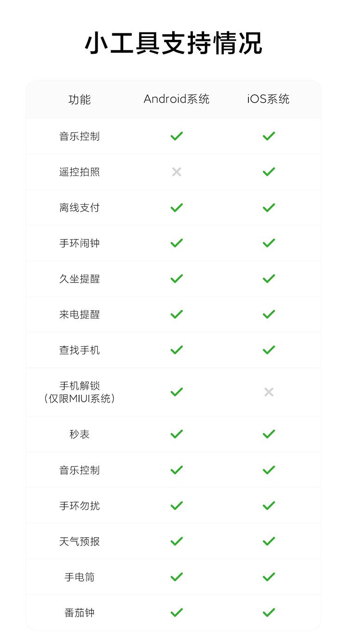The width and height of the screenshot is (347, 644).
Task: Click the gray X for iOS 手机解锁
Action: coord(269,392)
